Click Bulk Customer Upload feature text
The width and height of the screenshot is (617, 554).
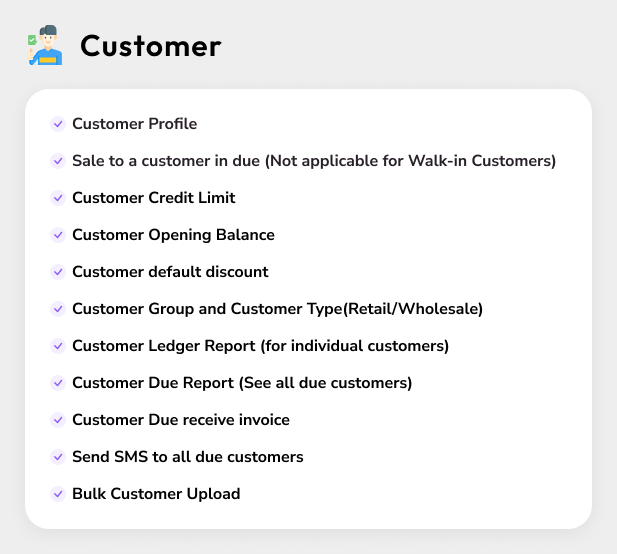pyautogui.click(x=156, y=494)
